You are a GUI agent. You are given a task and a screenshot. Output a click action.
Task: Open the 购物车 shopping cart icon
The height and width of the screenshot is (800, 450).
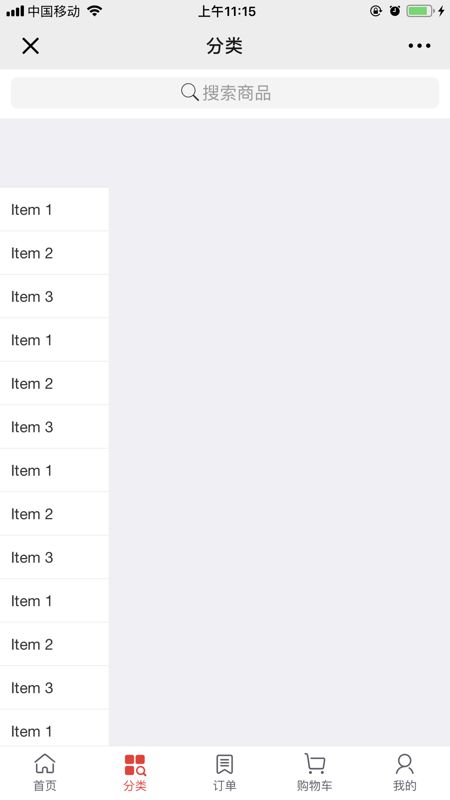(315, 764)
